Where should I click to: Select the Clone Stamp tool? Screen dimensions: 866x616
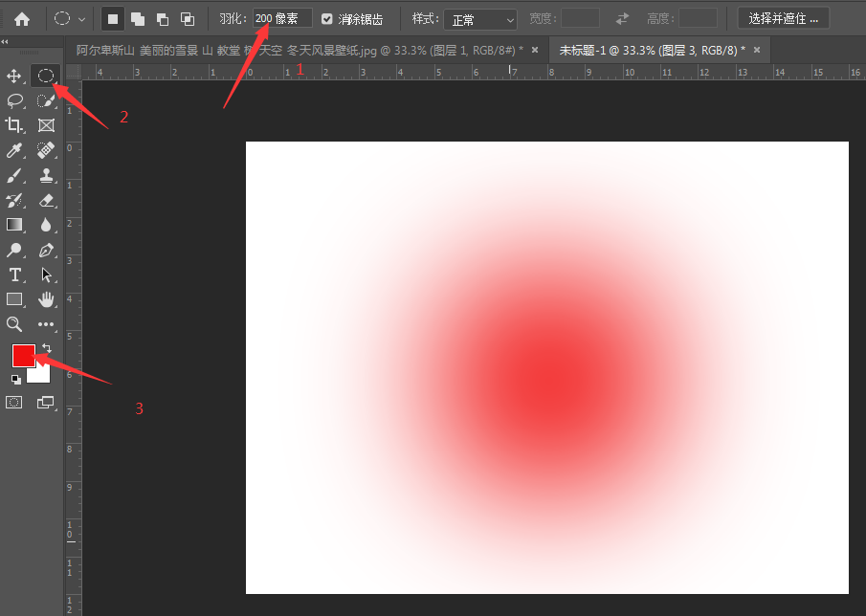pos(46,176)
